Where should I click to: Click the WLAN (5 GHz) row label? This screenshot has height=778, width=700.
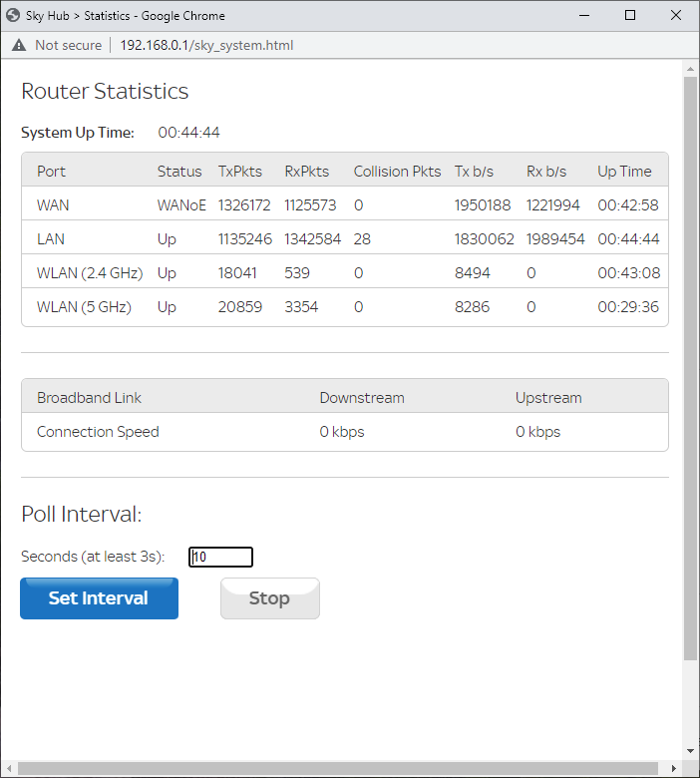point(84,306)
